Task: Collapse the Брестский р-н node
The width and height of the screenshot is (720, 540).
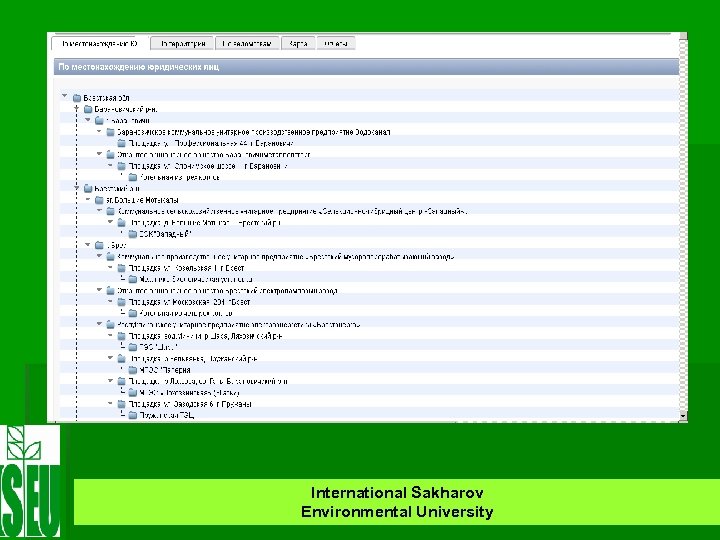Action: pos(77,188)
